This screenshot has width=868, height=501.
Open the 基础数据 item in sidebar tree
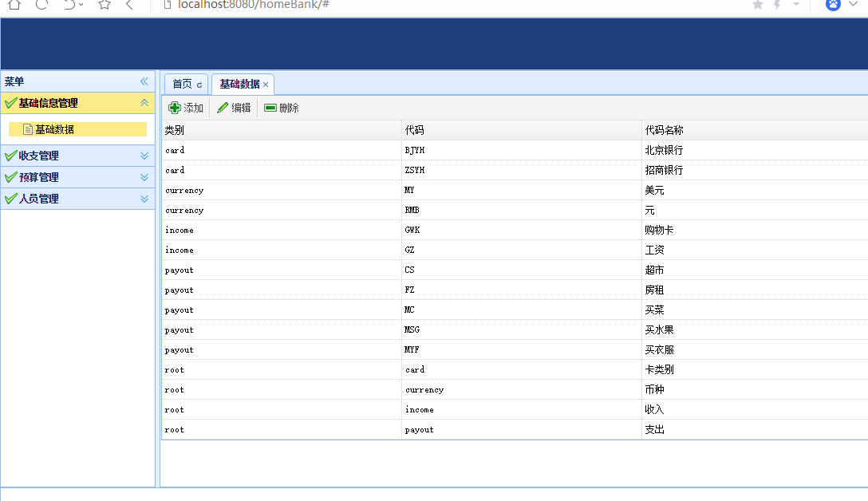click(x=54, y=129)
